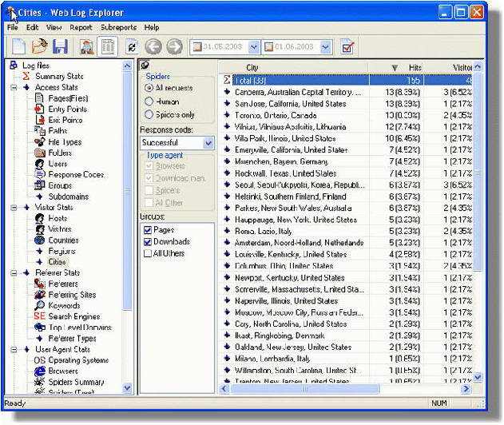504x425 pixels.
Task: Click the checkmark filter toolbar icon
Action: click(347, 47)
